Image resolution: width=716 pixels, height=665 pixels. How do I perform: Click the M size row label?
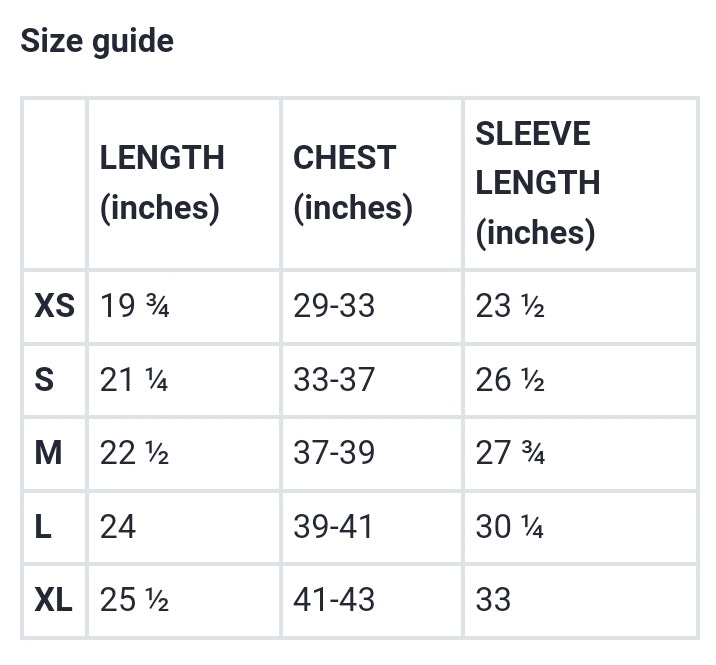coord(48,453)
